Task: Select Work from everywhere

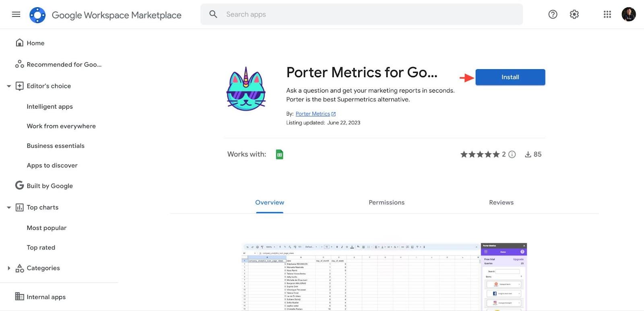Action: [x=61, y=126]
